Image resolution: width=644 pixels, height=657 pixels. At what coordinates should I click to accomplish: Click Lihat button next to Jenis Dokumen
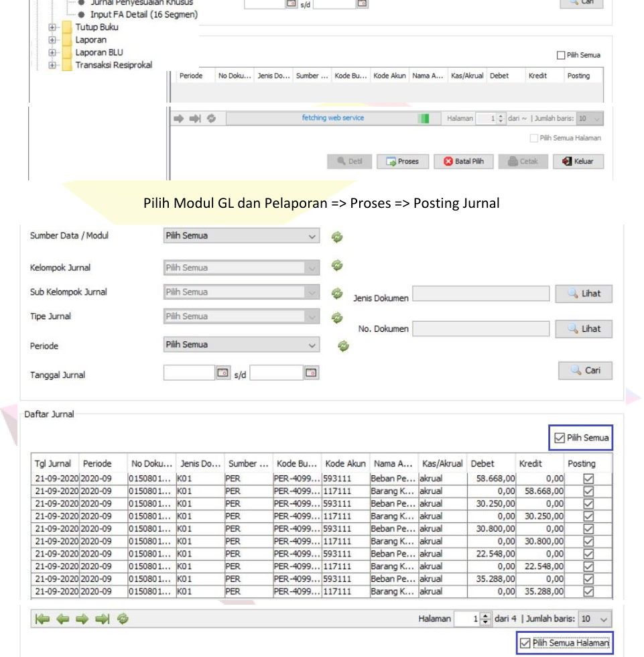pos(583,294)
